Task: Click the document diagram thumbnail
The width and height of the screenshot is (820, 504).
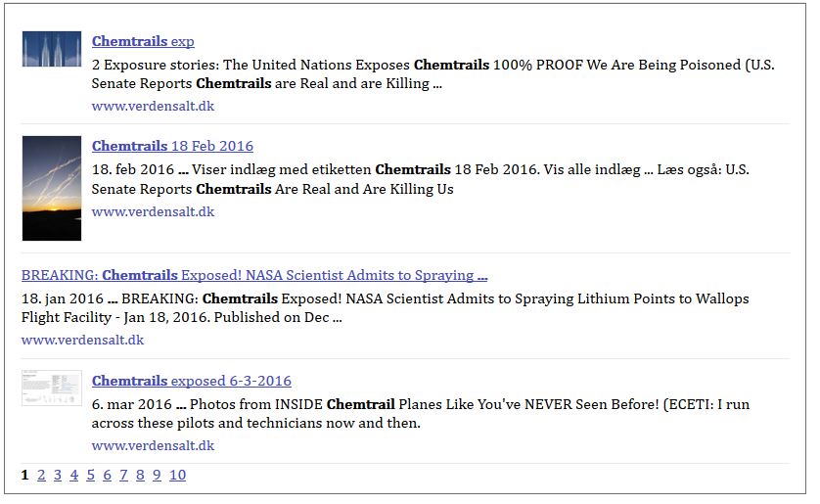Action: click(51, 388)
